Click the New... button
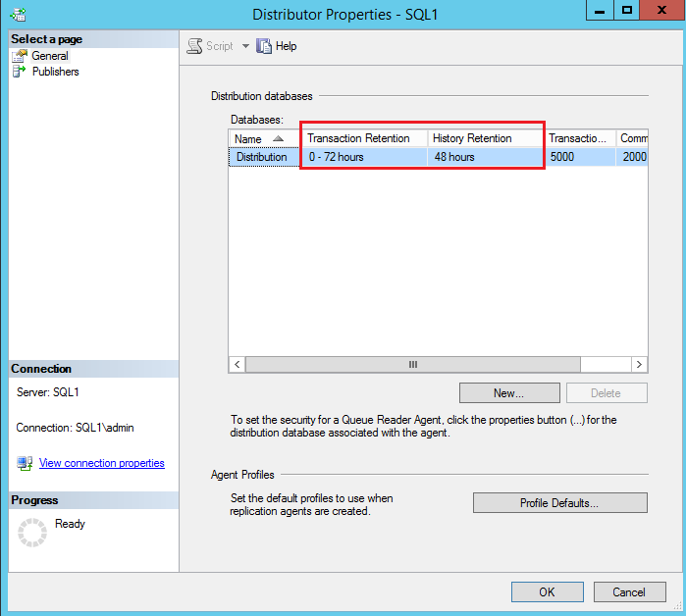 509,393
